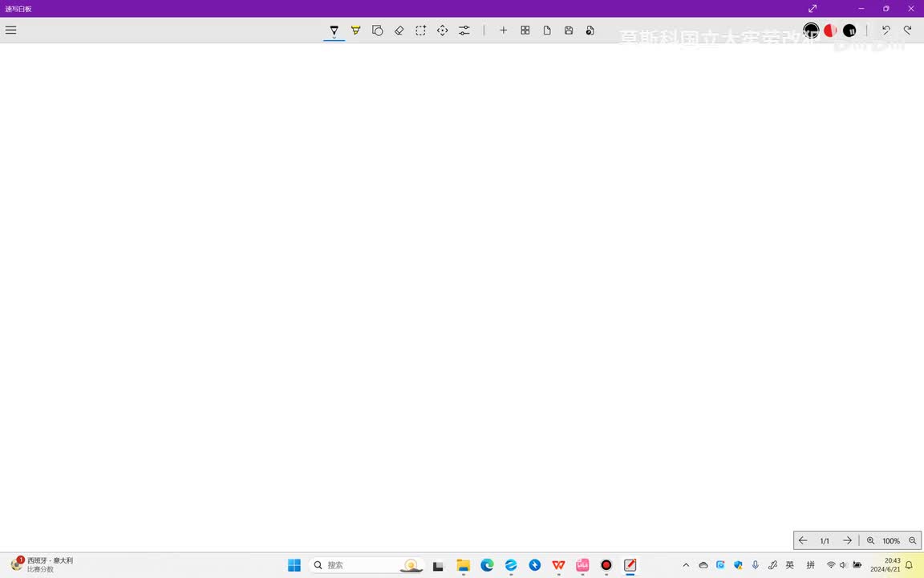Select the move canvas tool
The width and height of the screenshot is (924, 578).
(443, 30)
